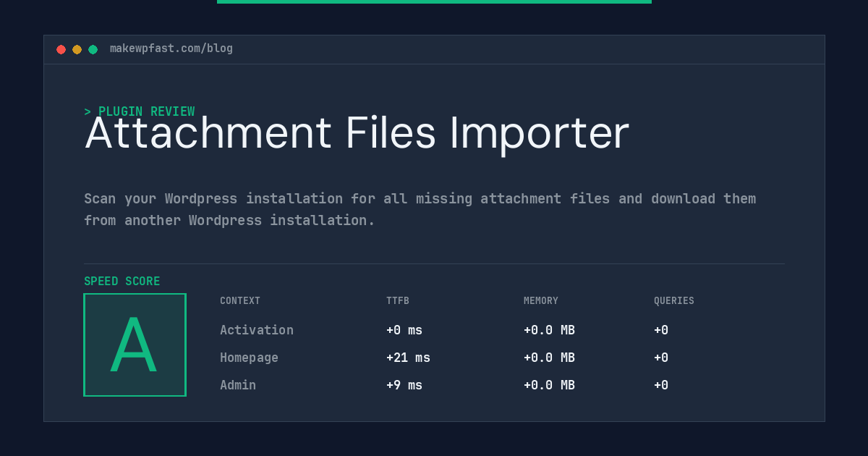Click the green window dot
This screenshot has height=456, width=868.
[x=93, y=49]
